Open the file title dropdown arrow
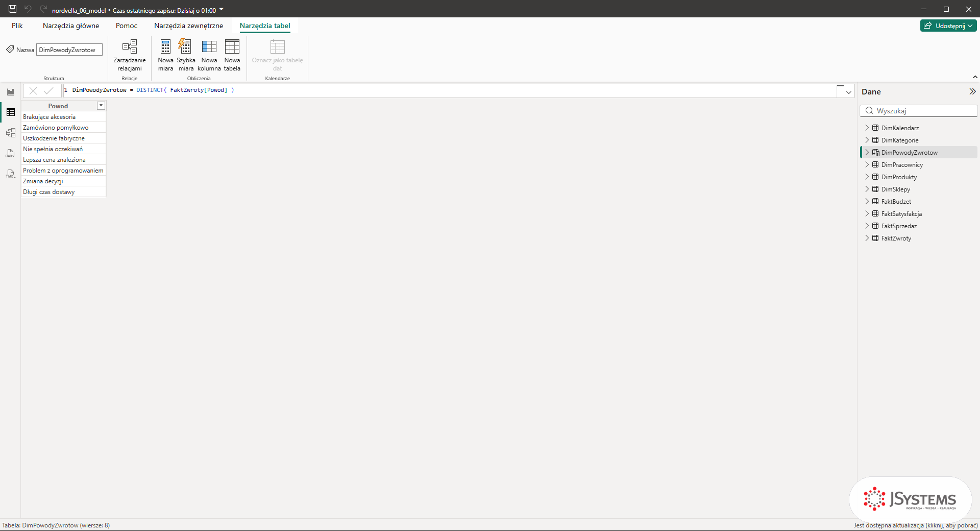 click(x=222, y=9)
